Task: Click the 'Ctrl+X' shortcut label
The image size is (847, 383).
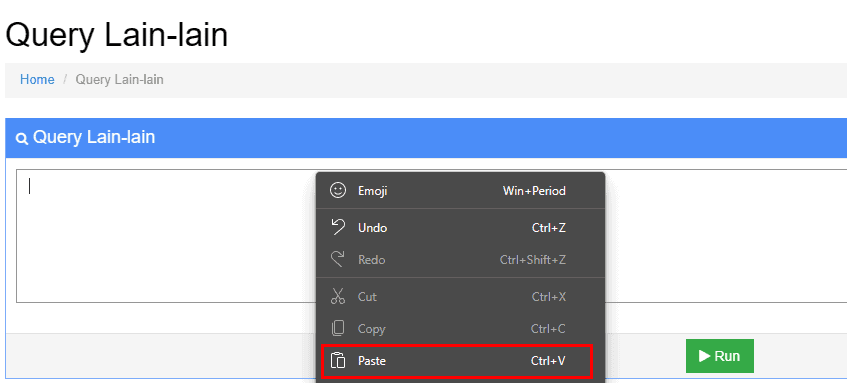Action: click(x=549, y=297)
